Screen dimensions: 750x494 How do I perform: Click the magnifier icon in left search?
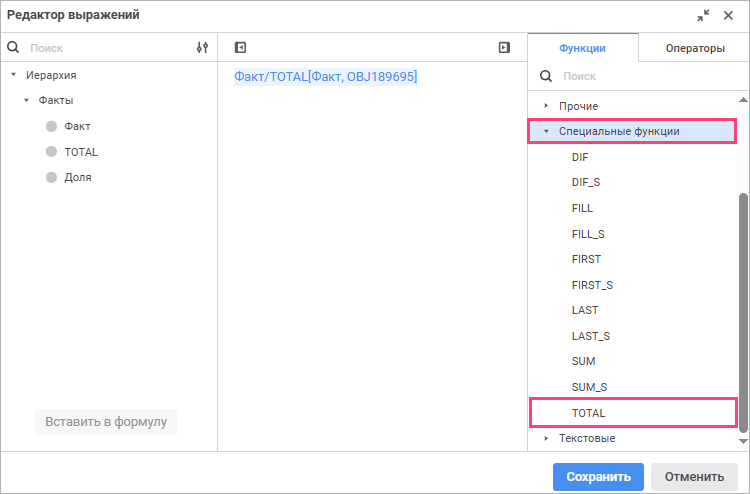13,47
